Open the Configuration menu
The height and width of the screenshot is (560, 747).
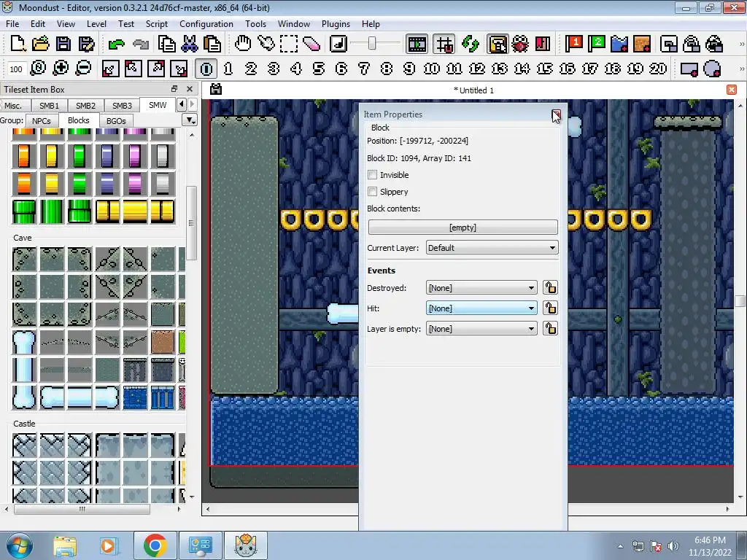[x=206, y=24]
